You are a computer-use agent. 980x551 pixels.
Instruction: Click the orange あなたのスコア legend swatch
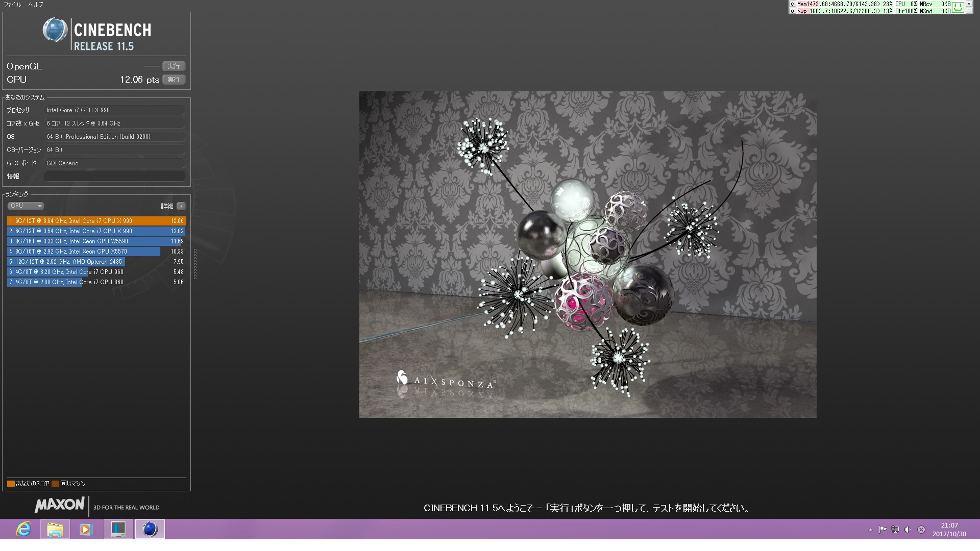(x=11, y=484)
